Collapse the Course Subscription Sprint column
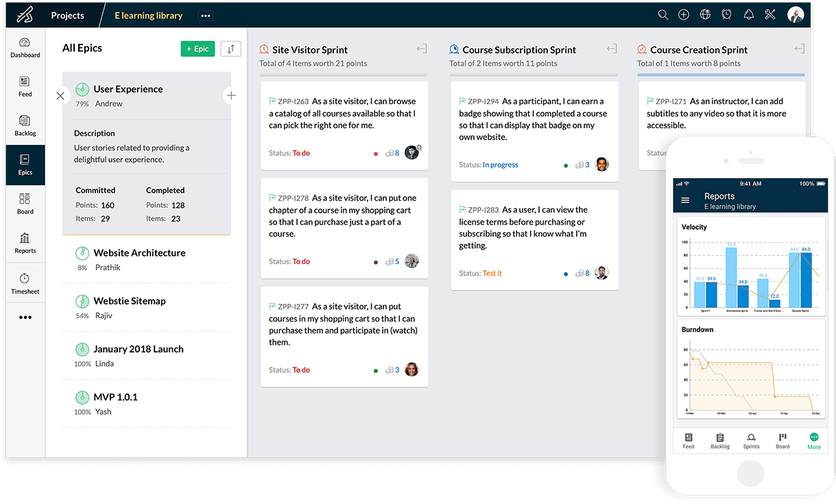 click(x=612, y=49)
